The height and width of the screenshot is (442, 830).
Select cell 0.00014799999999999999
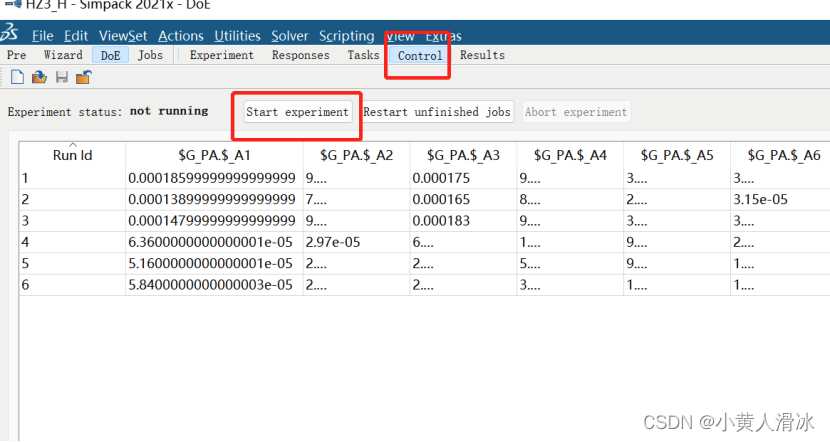pyautogui.click(x=214, y=221)
